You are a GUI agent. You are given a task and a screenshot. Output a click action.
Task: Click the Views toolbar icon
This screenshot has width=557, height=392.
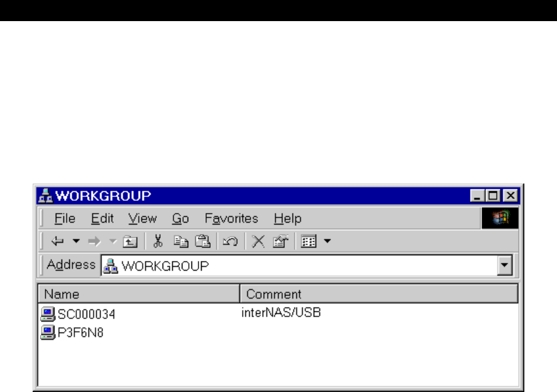coord(309,242)
